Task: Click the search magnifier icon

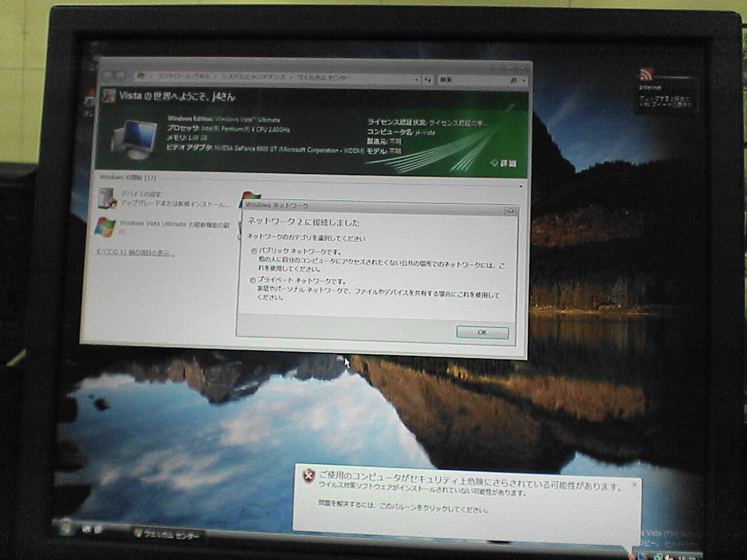Action: (514, 80)
